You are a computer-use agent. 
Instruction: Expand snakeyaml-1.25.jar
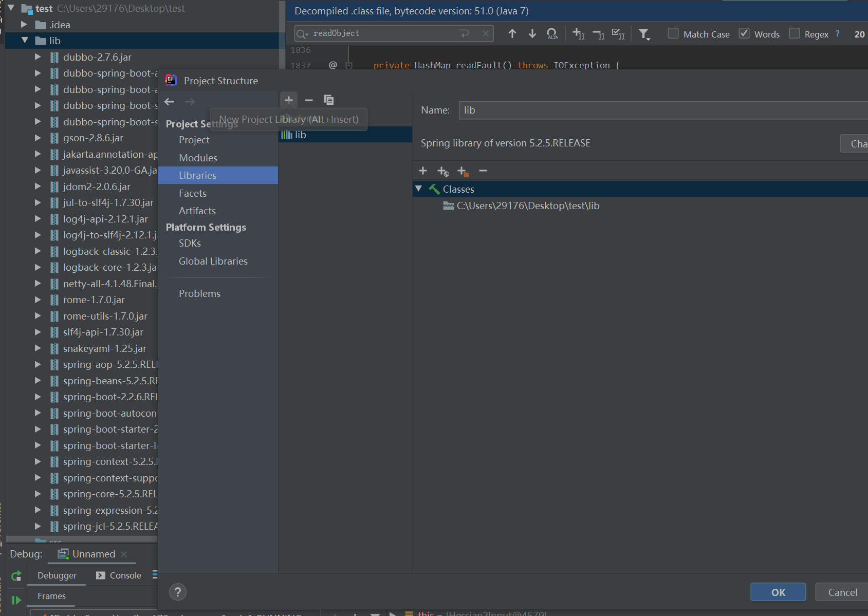pyautogui.click(x=38, y=348)
